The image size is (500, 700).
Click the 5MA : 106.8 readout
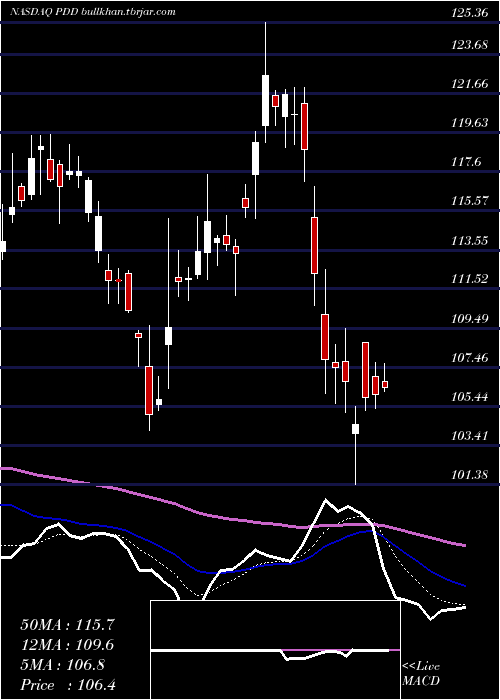point(62,665)
